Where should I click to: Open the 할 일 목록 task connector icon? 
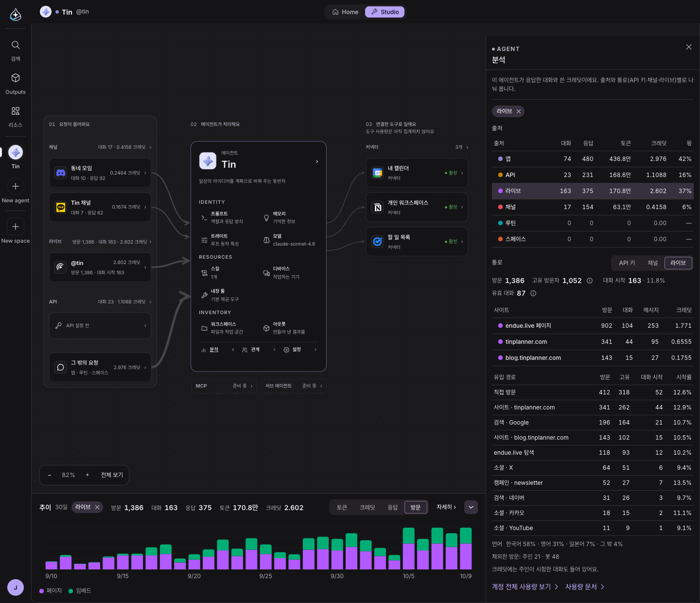tap(378, 241)
